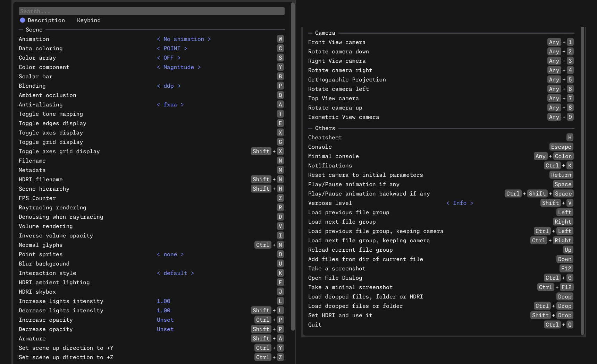Click the 1.00 value for Increase lights intensity
Image resolution: width=597 pixels, height=364 pixels.
163,301
